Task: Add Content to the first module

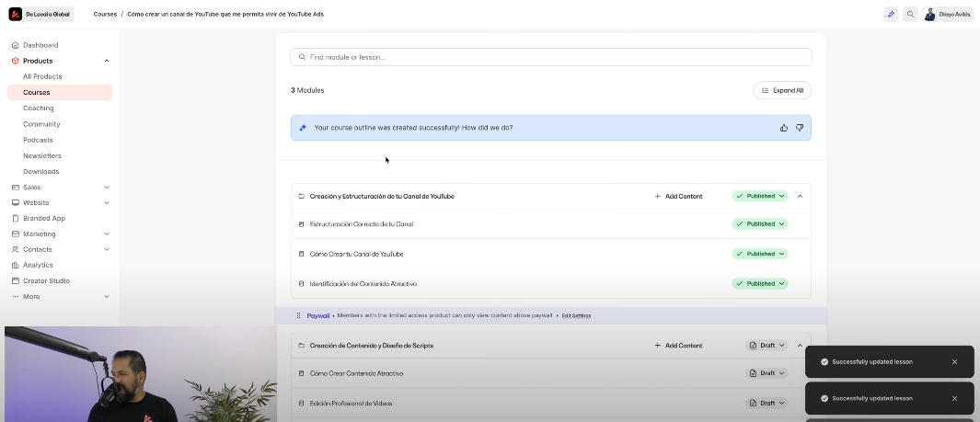Action: 678,196
